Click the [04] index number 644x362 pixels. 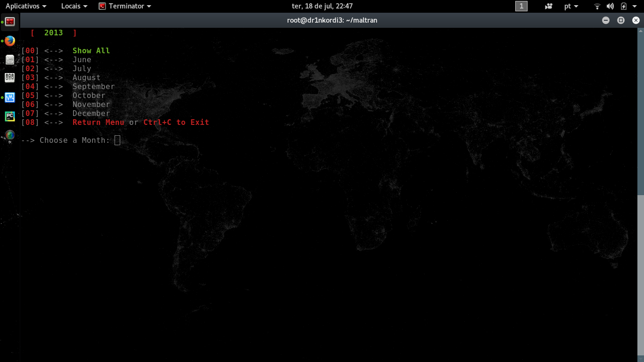pyautogui.click(x=30, y=87)
